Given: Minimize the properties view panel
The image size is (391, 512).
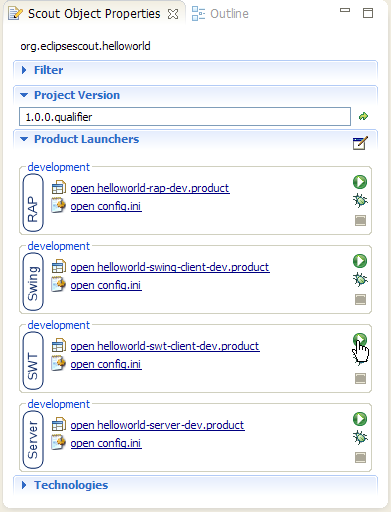Looking at the screenshot, I should tap(345, 10).
